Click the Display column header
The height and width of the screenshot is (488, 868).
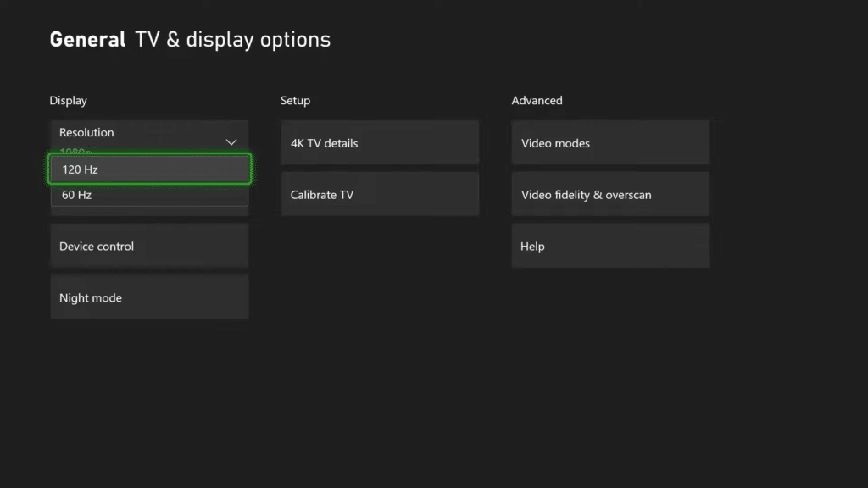(x=68, y=100)
